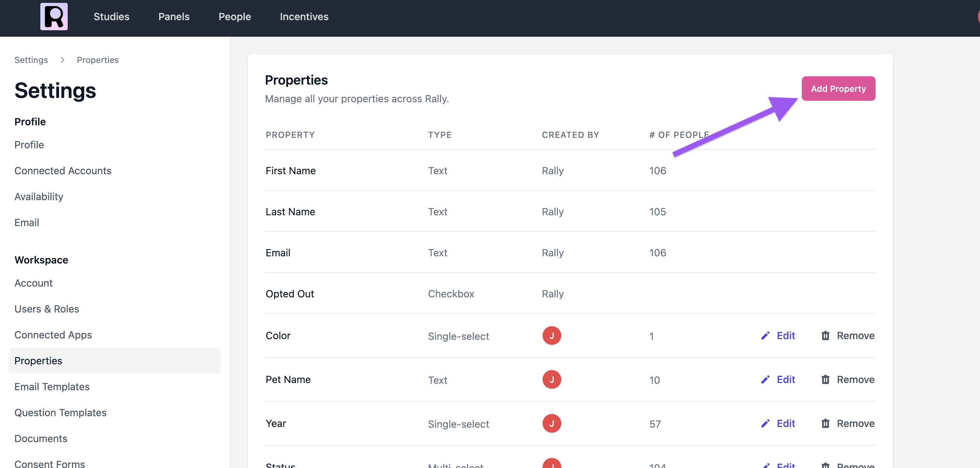The height and width of the screenshot is (468, 980).
Task: Open Connected Accounts settings
Action: [62, 170]
